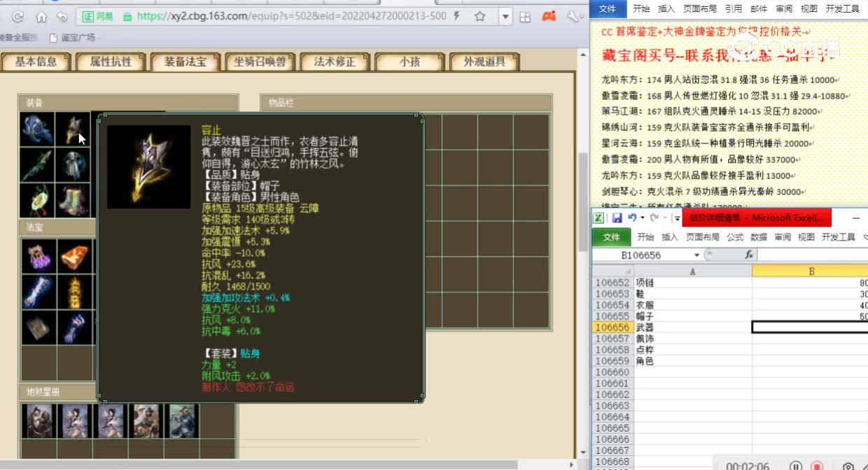Switch to the 外观道具 tab
The height and width of the screenshot is (470, 868).
(484, 62)
